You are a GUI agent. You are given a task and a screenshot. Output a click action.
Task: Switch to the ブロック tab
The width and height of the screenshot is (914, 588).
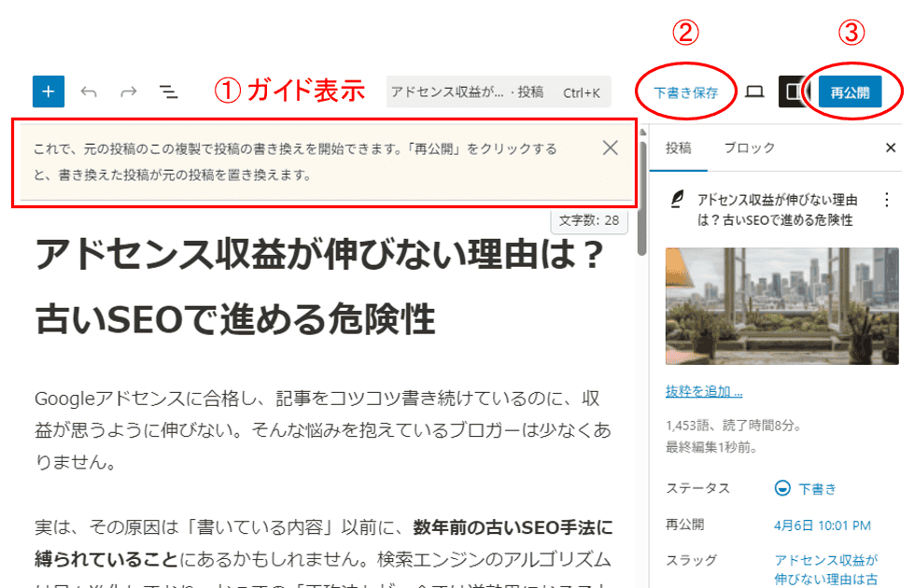(x=749, y=147)
